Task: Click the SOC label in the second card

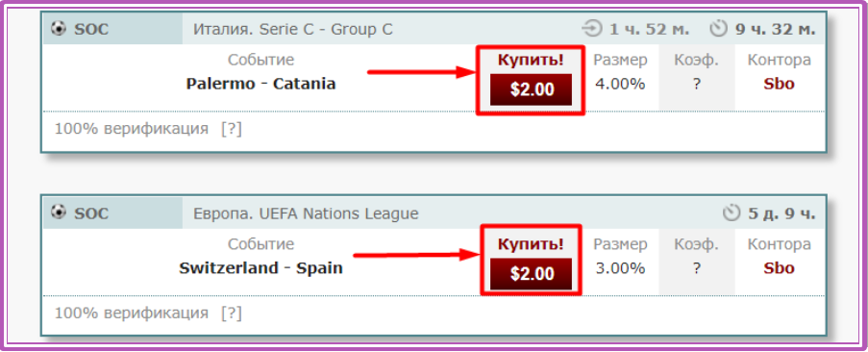Action: pos(91,214)
